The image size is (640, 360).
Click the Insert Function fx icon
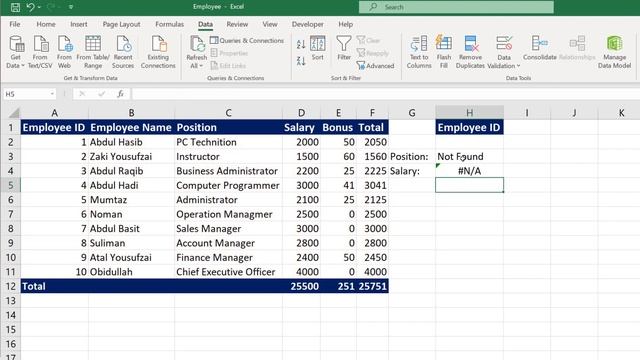pos(120,94)
